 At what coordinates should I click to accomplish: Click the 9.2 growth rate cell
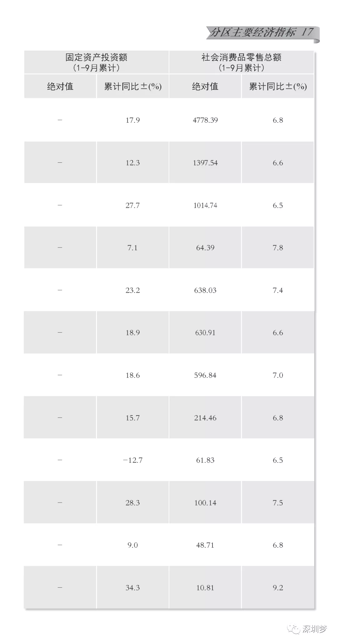278,588
